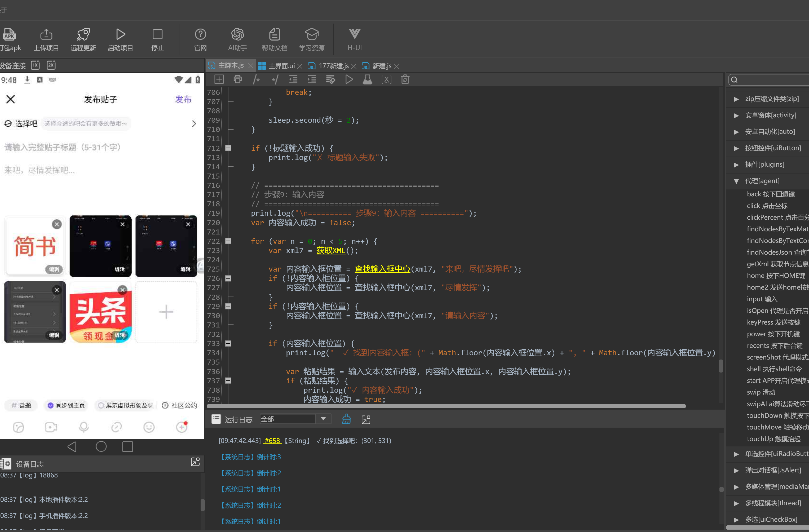The height and width of the screenshot is (532, 809).
Task: Pop out the 设备日志 device log panel
Action: coord(196,462)
